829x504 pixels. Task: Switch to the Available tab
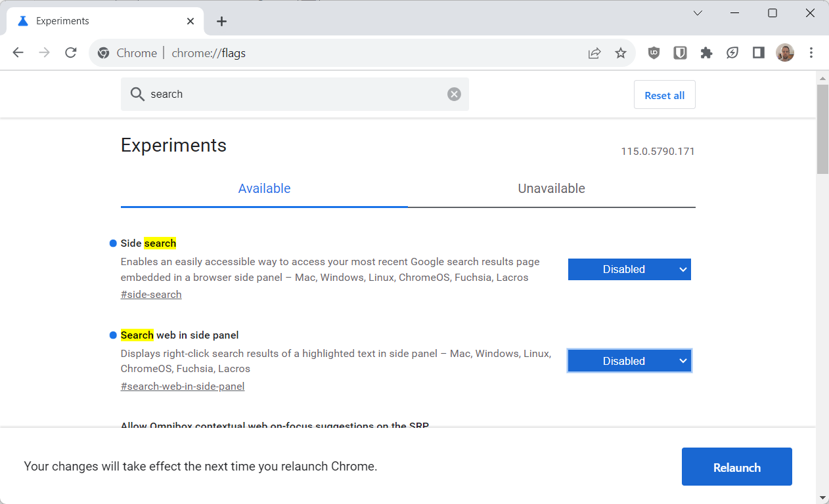[264, 189]
